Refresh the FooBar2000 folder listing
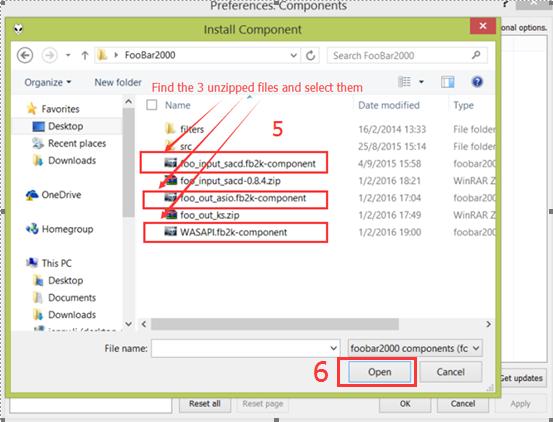The height and width of the screenshot is (422, 553). pos(310,55)
